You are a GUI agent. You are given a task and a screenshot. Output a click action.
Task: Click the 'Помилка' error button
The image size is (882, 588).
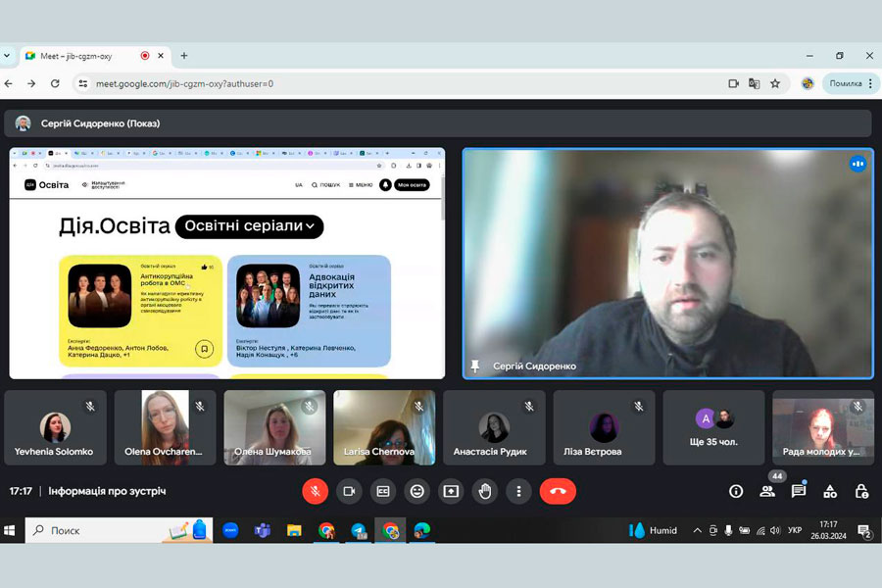point(846,84)
